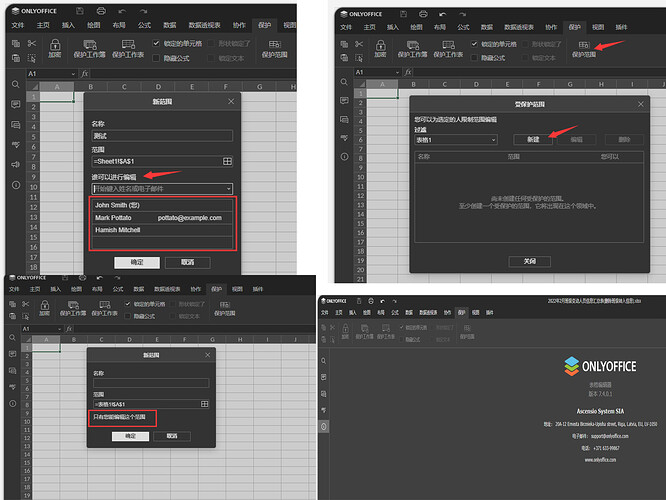Click the 保护范围 toolbar icon in the top-right window

tap(584, 49)
